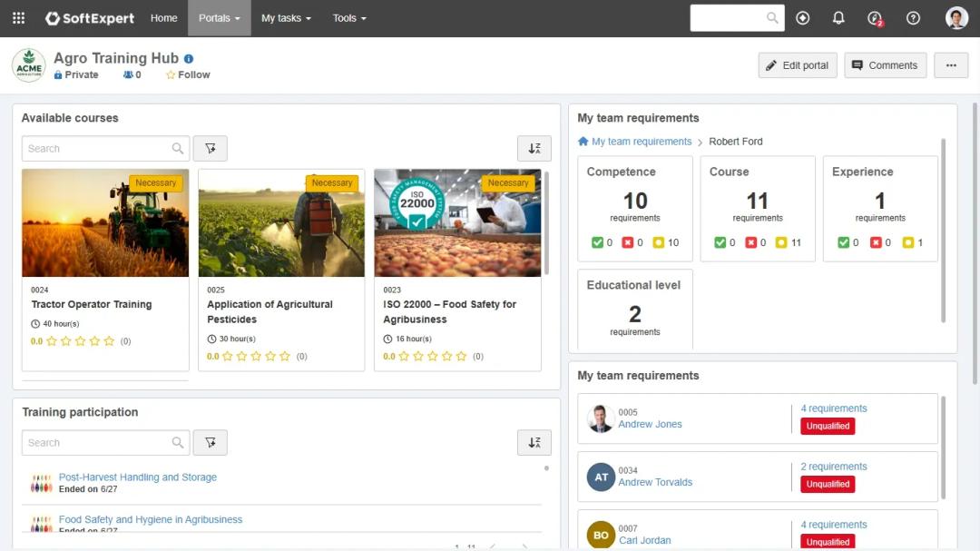Click the Agro Training Hub info icon
The width and height of the screenshot is (980, 551).
coord(189,59)
